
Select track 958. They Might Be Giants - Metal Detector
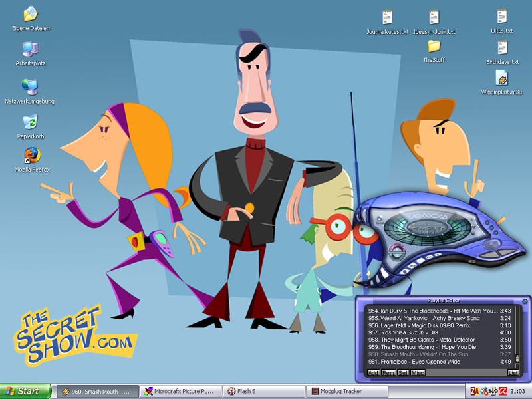(x=440, y=340)
